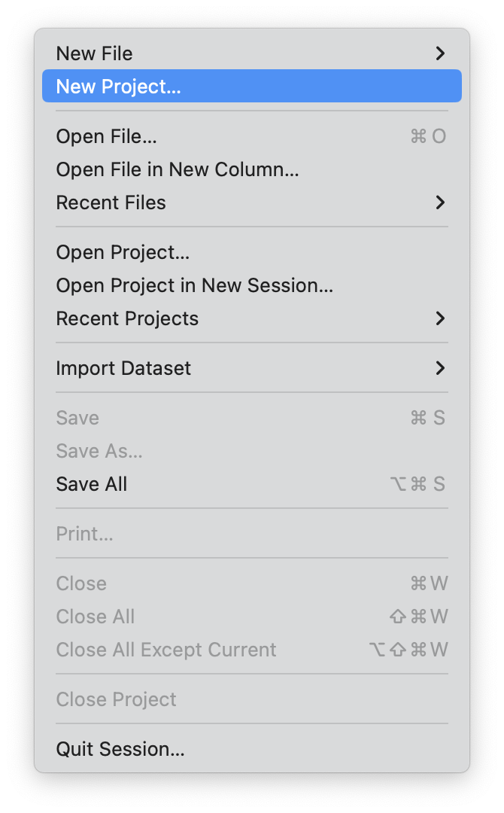Expand the Recent Files submenu arrow

440,202
